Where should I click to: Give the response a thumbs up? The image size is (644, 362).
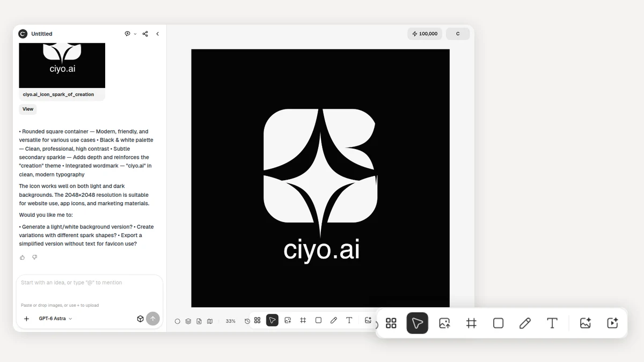coord(23,257)
